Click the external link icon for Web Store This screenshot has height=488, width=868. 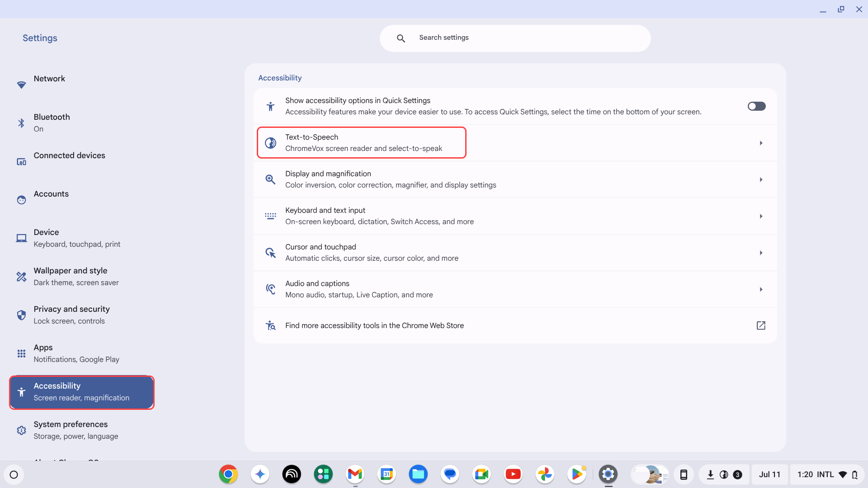761,325
